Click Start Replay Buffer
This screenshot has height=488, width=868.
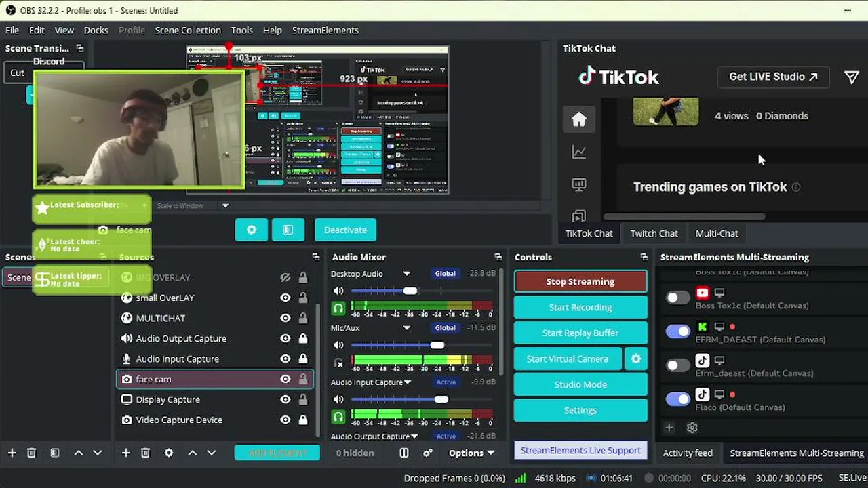[x=580, y=333]
